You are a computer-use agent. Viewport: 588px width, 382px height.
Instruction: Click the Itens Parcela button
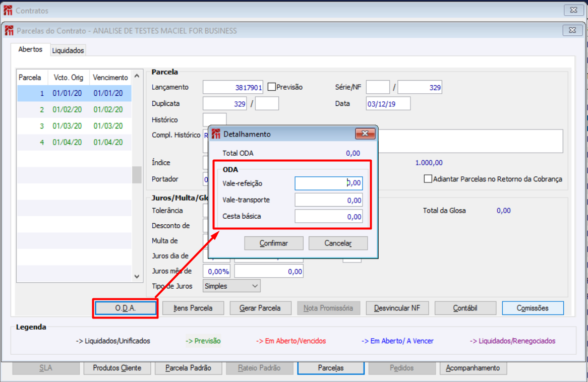coord(193,308)
